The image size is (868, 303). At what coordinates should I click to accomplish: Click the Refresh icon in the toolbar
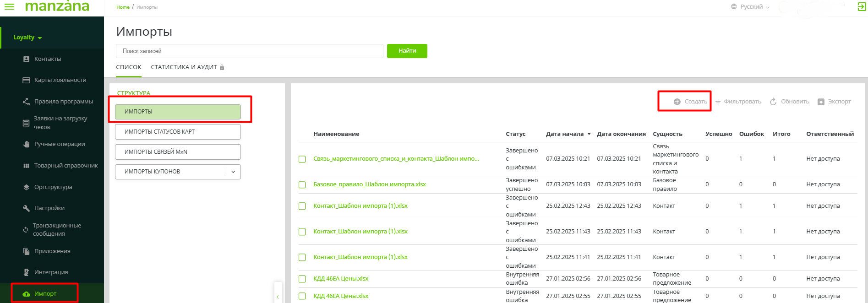pos(773,102)
